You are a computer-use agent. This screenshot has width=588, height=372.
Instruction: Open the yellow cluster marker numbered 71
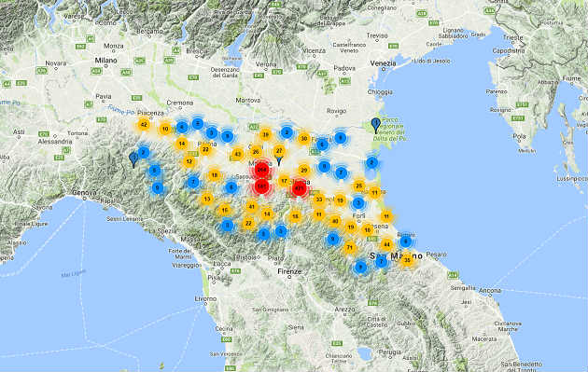click(350, 247)
